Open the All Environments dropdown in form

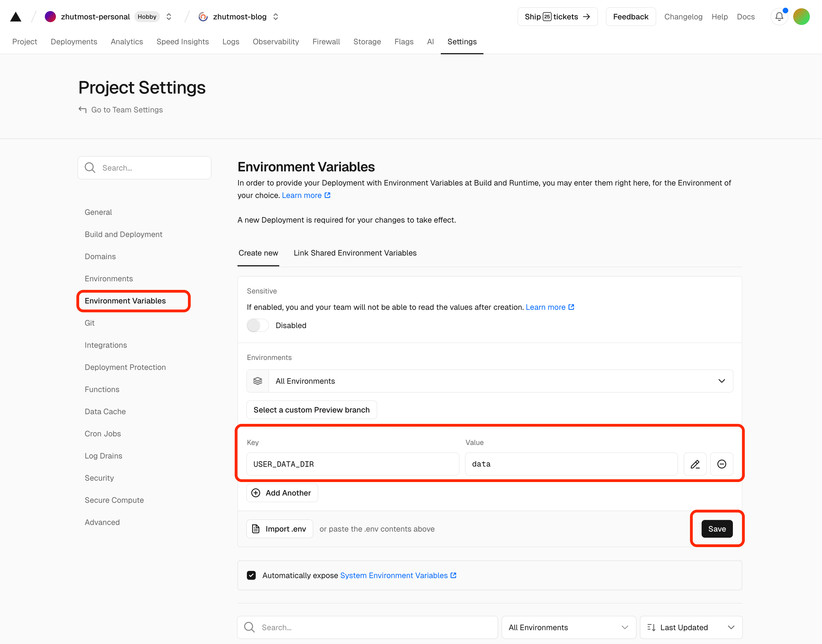point(490,381)
